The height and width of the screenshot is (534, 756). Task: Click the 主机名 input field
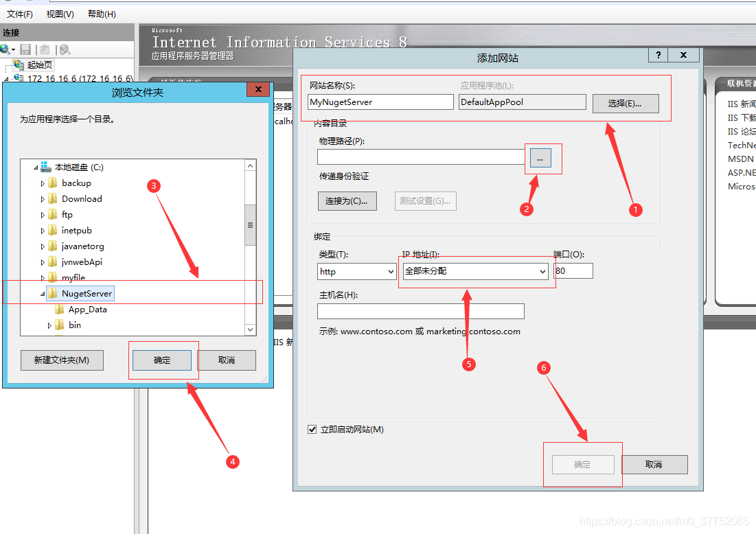click(420, 312)
